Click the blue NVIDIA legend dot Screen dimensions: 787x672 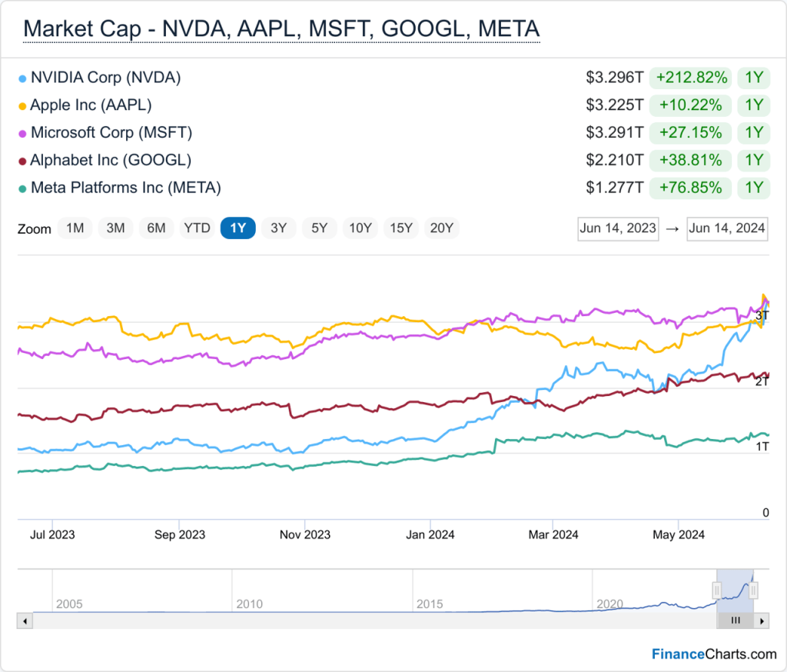22,79
